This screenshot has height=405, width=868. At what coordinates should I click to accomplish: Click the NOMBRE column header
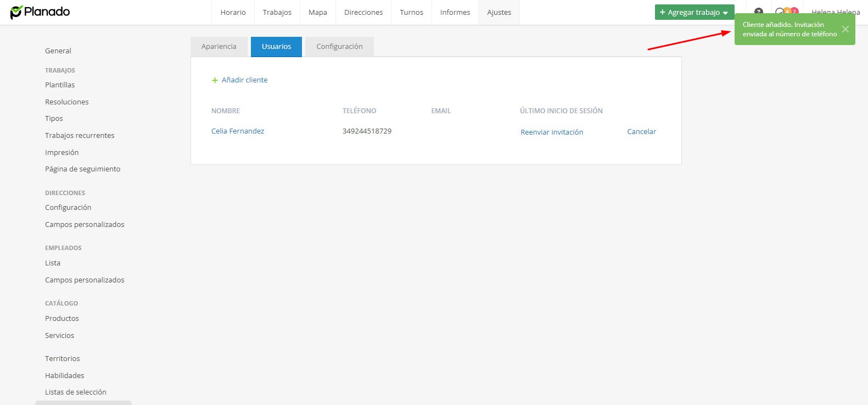[226, 111]
